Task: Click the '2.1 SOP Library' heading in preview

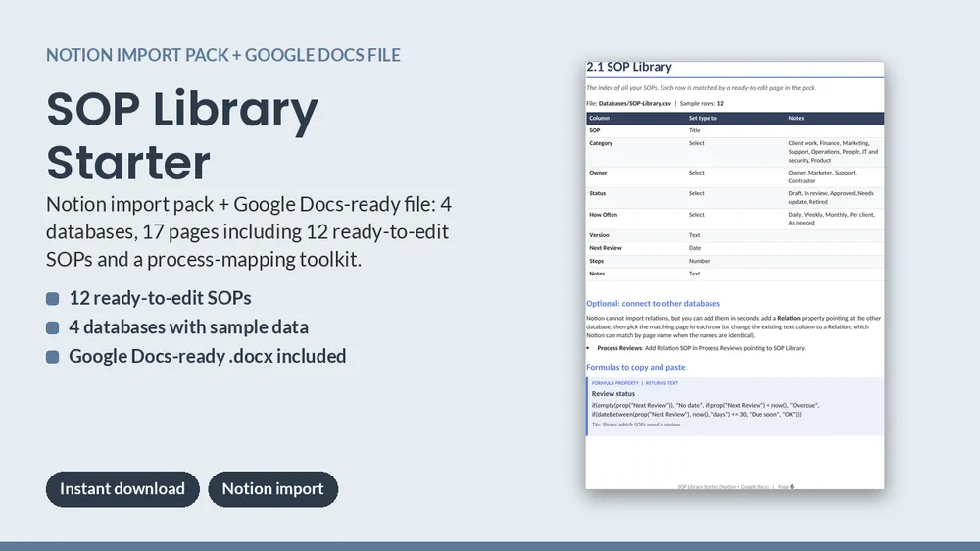Action: (629, 67)
